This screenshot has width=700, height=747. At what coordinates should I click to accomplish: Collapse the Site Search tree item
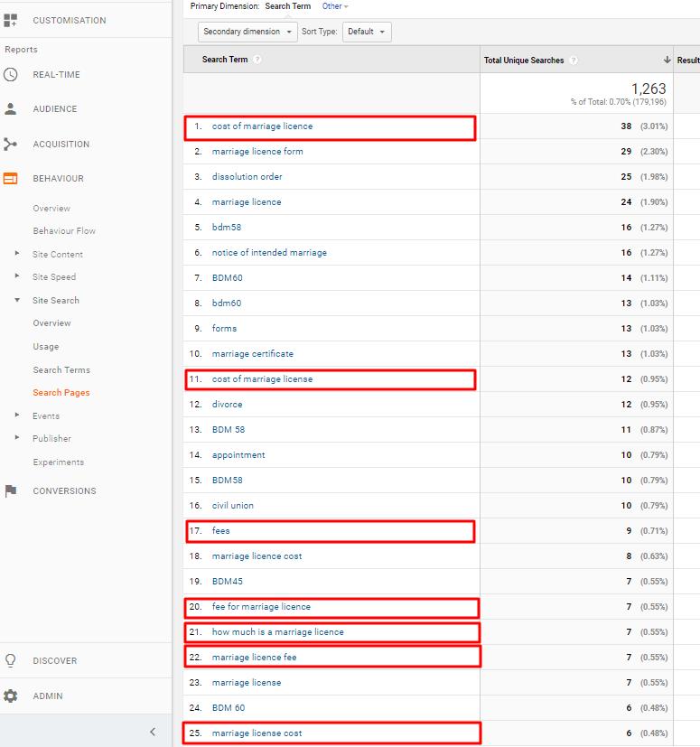[17, 300]
